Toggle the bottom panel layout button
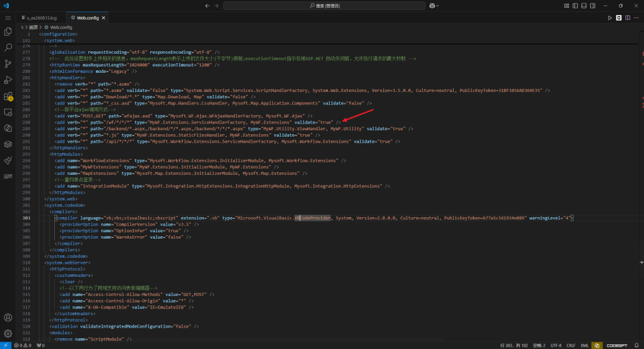 click(584, 6)
